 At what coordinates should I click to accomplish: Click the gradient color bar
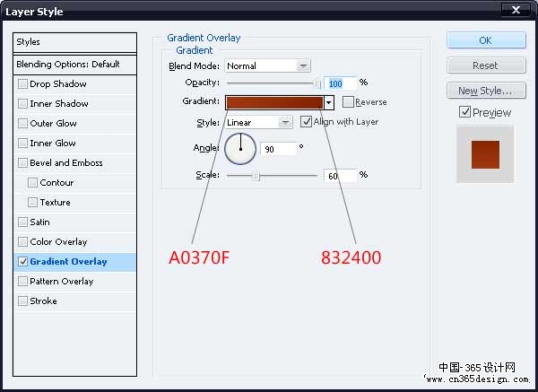tap(274, 102)
